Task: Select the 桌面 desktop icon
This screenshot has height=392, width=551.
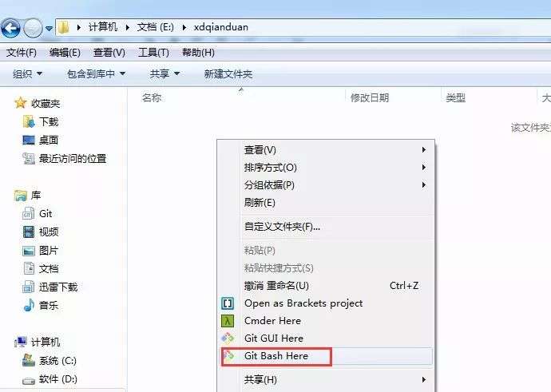Action: click(29, 141)
